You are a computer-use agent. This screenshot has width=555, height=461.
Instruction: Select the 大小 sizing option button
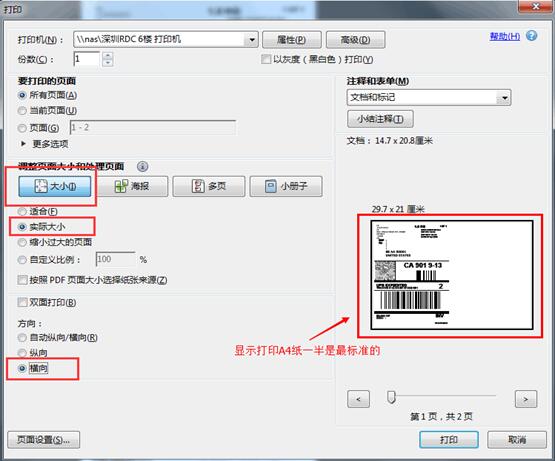[55, 186]
